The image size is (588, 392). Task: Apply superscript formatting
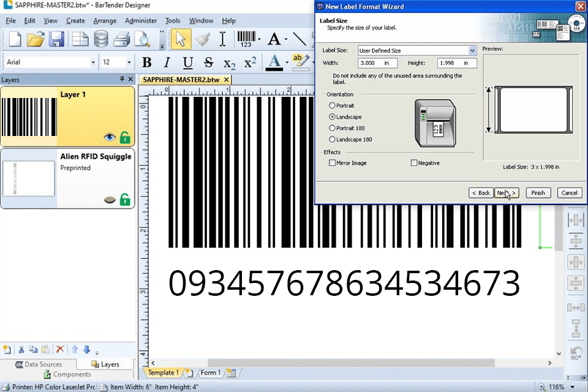point(250,62)
